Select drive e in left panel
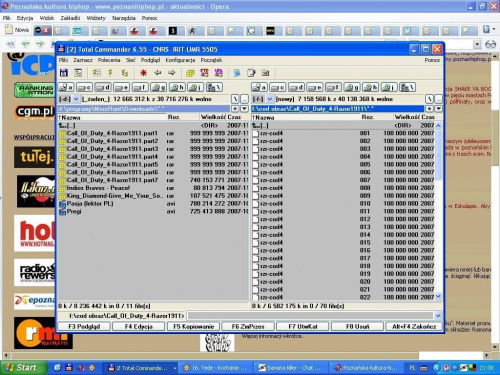 122,87
